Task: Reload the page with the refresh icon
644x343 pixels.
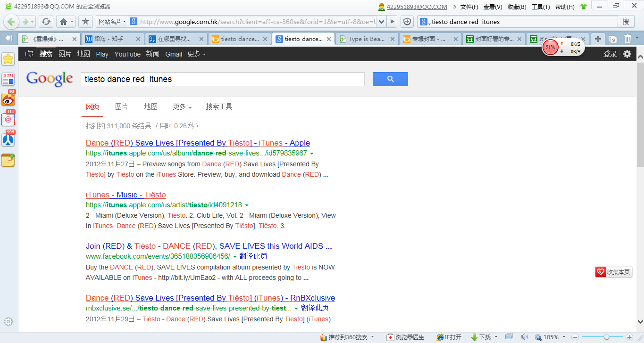Action: point(46,22)
